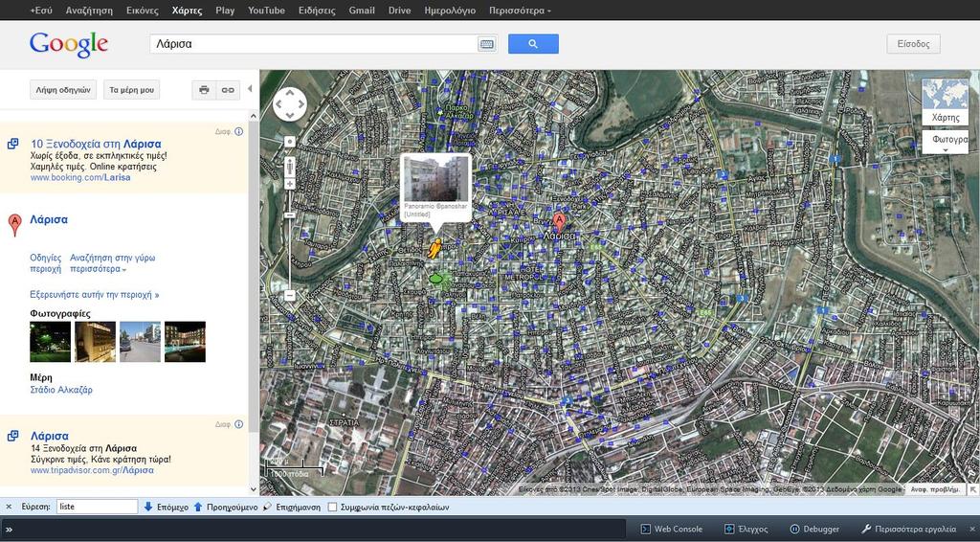Screen dimensions: 980x542
Task: Open Στάδιο Αλκαζάρ place link
Action: point(61,390)
